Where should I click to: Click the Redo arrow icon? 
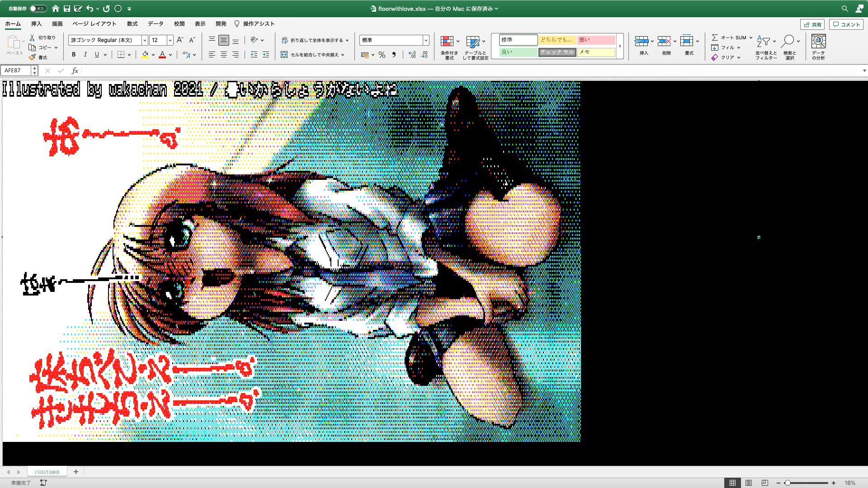click(x=106, y=9)
